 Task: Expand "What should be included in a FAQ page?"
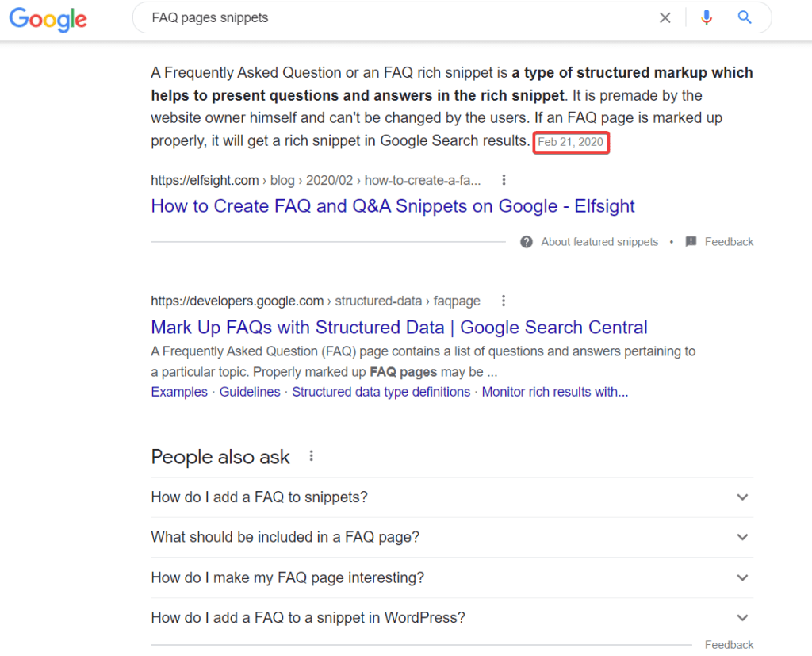tap(742, 537)
